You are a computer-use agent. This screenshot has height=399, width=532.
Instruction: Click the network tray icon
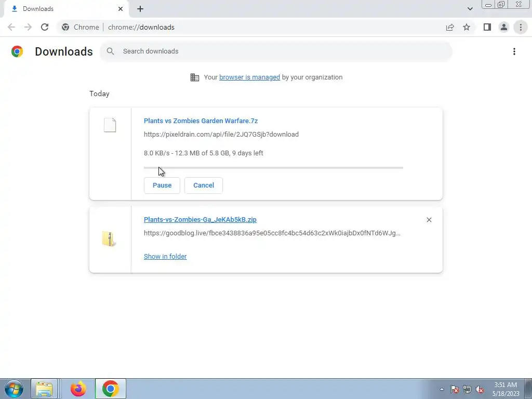(467, 390)
